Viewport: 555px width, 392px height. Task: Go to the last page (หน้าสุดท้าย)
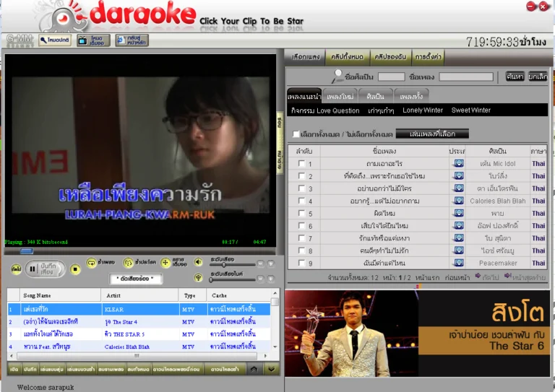point(525,277)
